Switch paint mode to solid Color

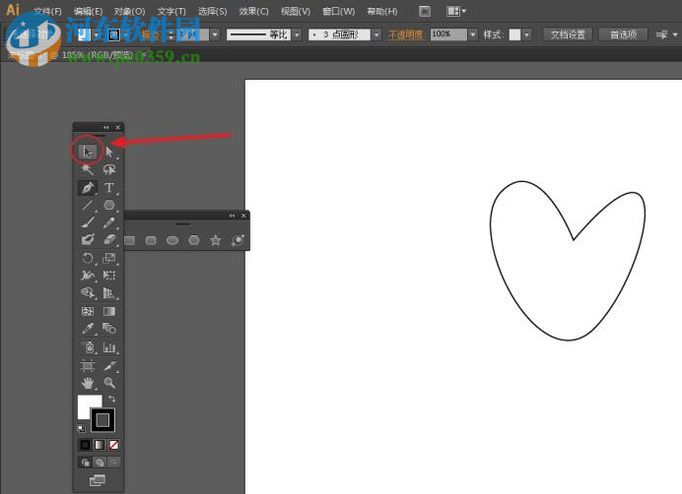[85, 444]
